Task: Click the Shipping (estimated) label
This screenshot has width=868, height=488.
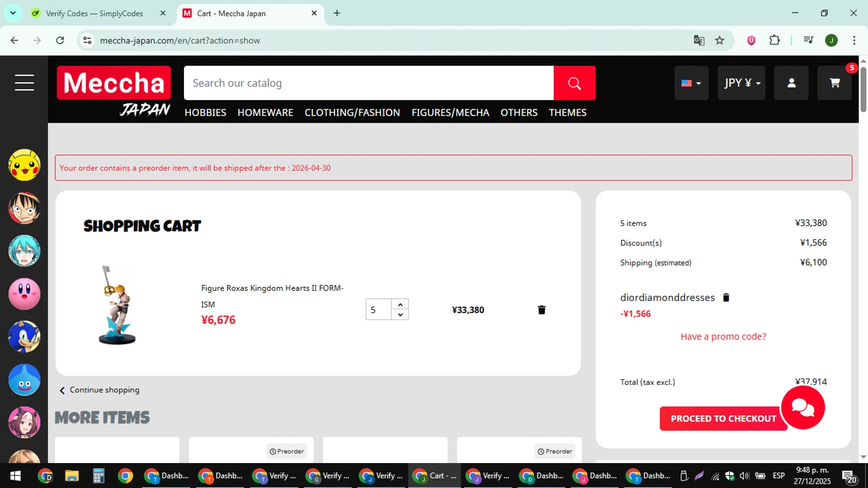Action: pyautogui.click(x=656, y=262)
